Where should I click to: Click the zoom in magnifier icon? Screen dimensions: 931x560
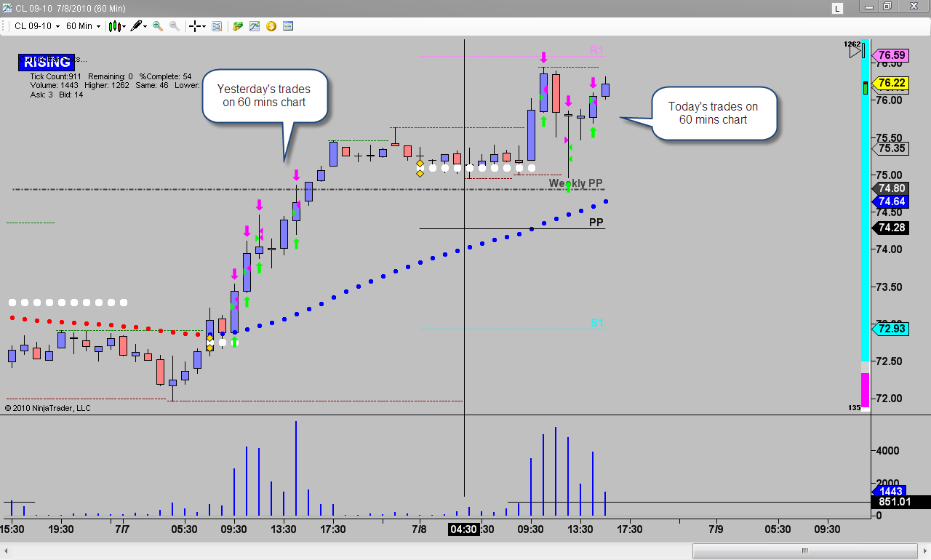[x=158, y=26]
